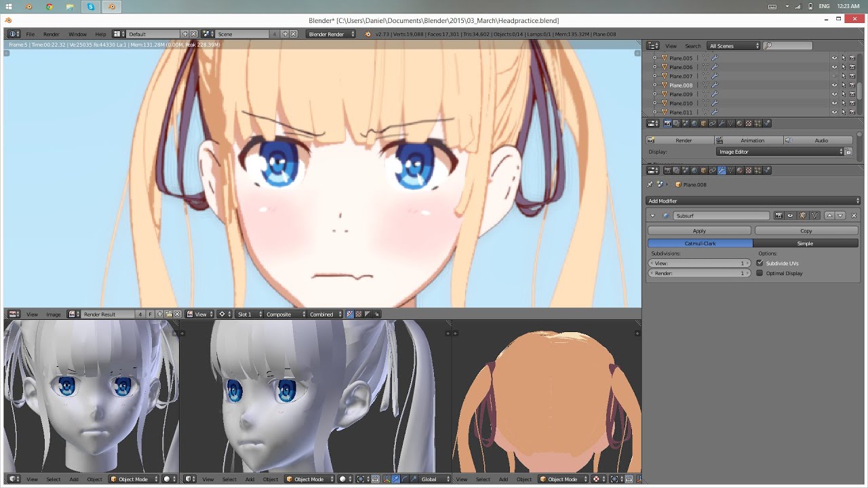Move the Subsurf modifier down in the stack
Screen dimensions: 868x488
840,216
